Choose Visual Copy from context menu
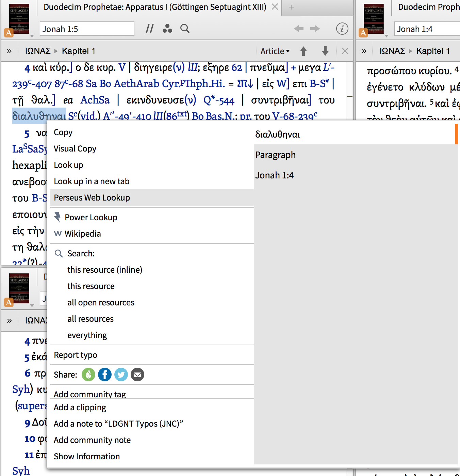Viewport: 460px width, 476px height. [75, 149]
